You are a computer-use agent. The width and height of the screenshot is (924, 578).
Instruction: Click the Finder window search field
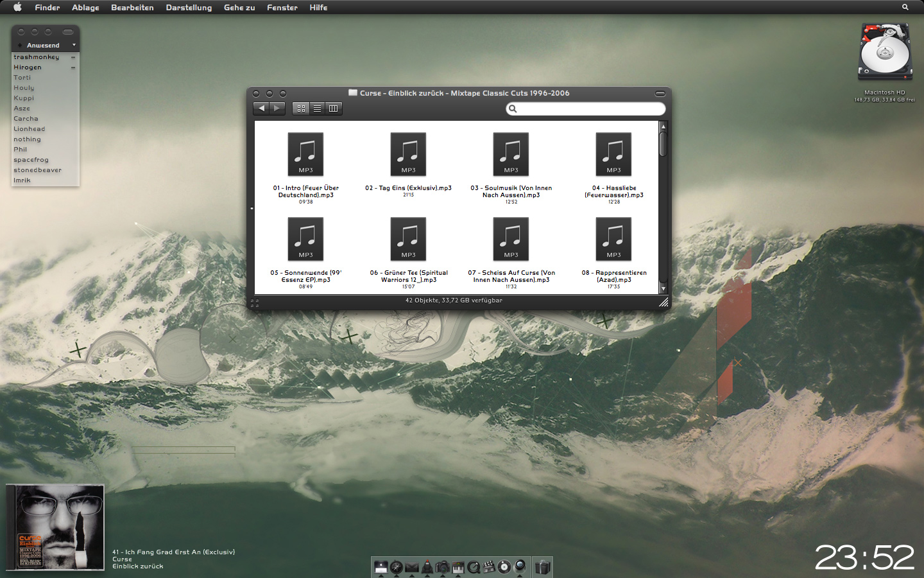pyautogui.click(x=586, y=109)
